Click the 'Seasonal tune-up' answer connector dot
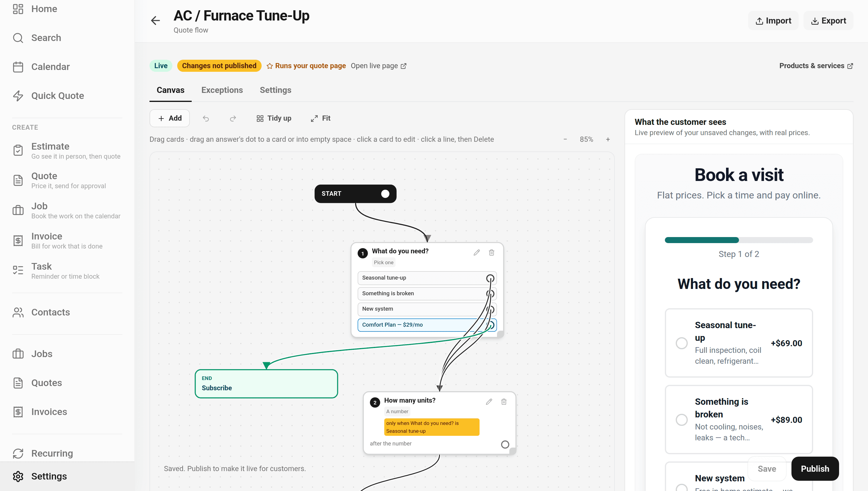The image size is (868, 491). click(x=490, y=278)
